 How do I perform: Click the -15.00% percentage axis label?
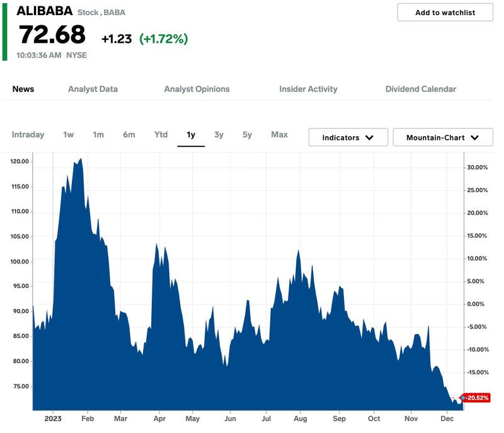(478, 372)
